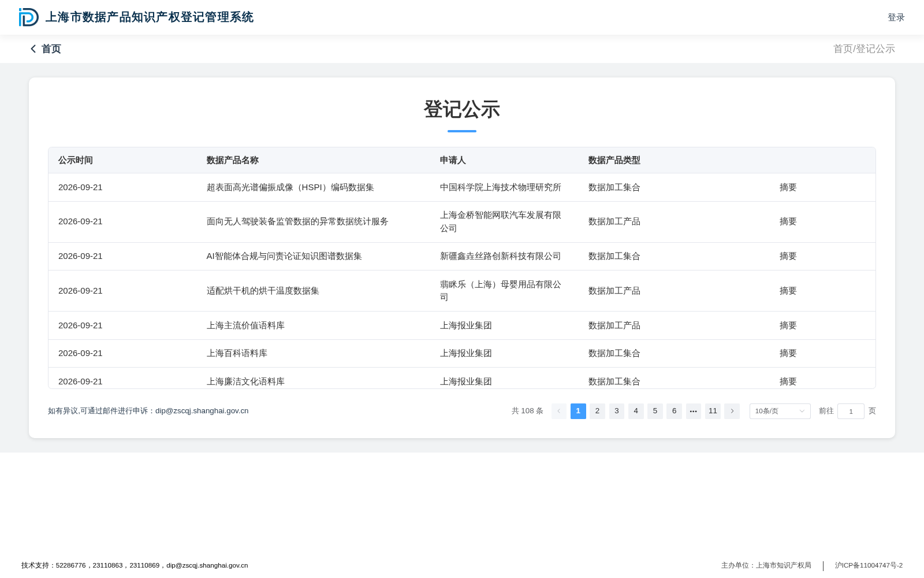Click 超表面高光谱偏振成像（HSPI）编码数据集 name
This screenshot has width=924, height=578.
click(x=290, y=187)
